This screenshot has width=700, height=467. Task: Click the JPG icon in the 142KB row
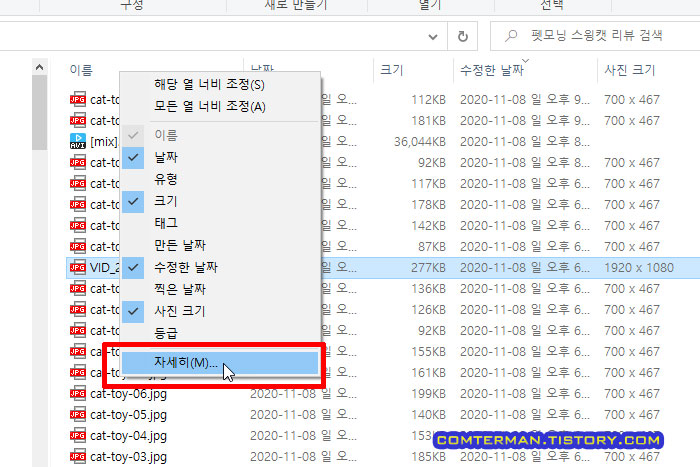(78, 225)
